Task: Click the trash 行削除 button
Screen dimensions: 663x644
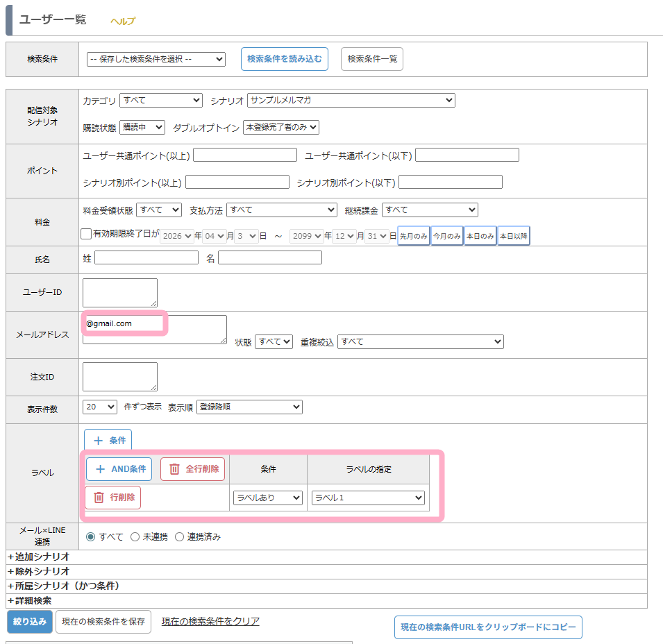Action: 113,498
